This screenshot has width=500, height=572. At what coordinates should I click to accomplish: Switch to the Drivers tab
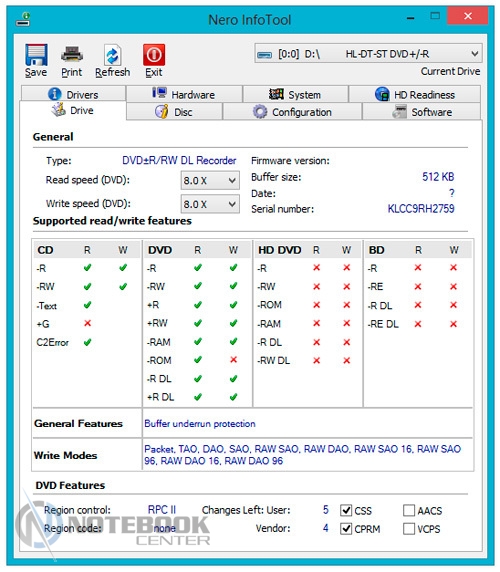pos(74,94)
